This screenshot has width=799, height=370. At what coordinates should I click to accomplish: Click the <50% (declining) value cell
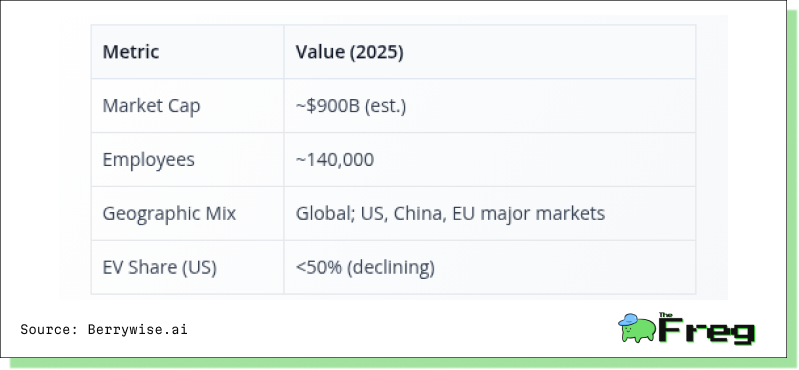[x=490, y=268]
